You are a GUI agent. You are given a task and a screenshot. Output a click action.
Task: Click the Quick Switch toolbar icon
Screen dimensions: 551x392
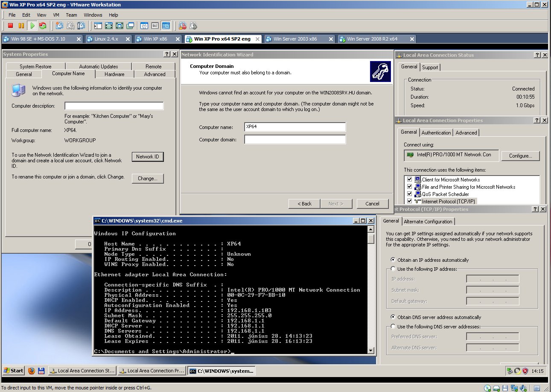tap(109, 26)
